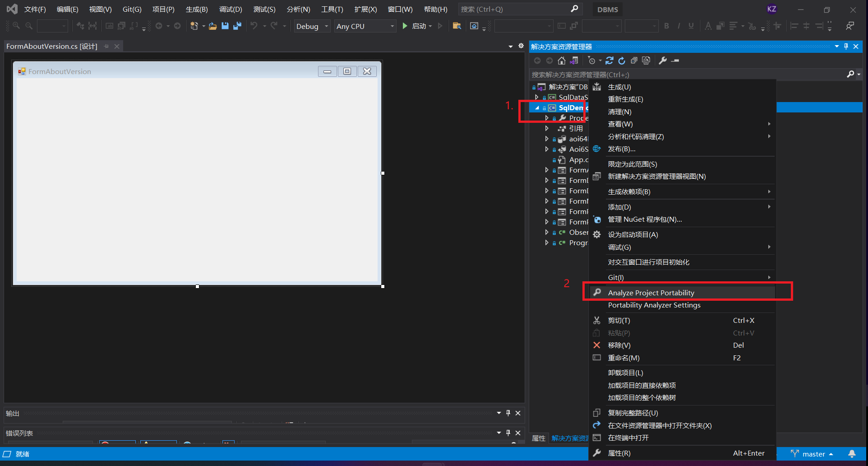
Task: Pin the FormAboutVersion.cs design tab
Action: (106, 47)
